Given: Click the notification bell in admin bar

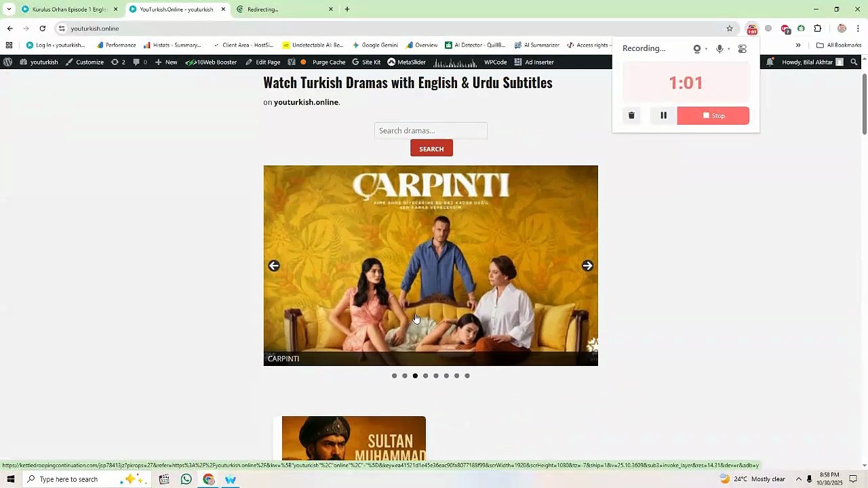Looking at the screenshot, I should (x=770, y=62).
